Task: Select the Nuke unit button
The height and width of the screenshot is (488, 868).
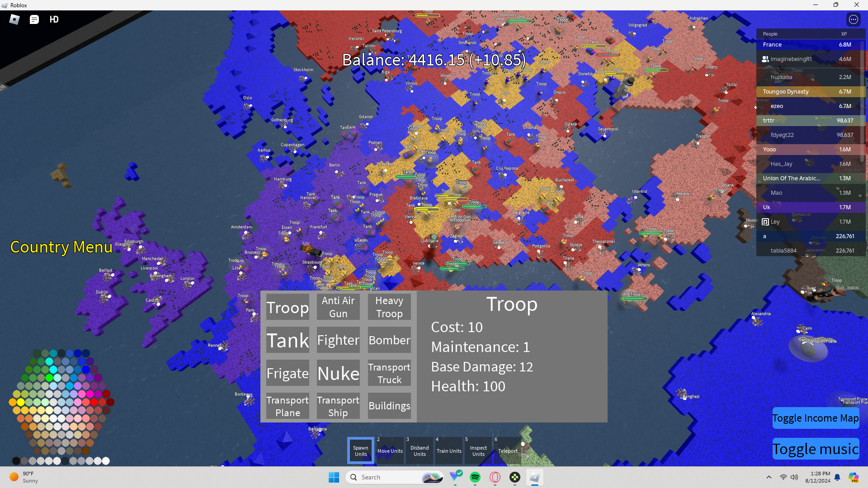Action: [338, 373]
